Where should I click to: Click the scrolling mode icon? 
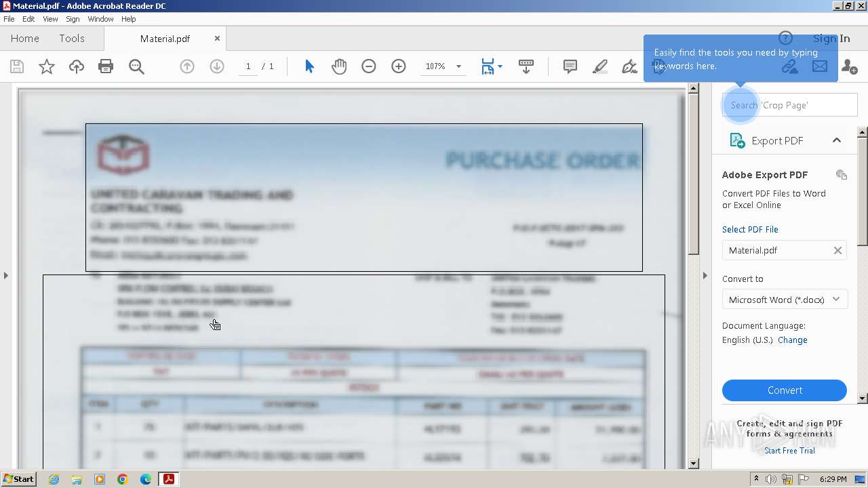(526, 66)
